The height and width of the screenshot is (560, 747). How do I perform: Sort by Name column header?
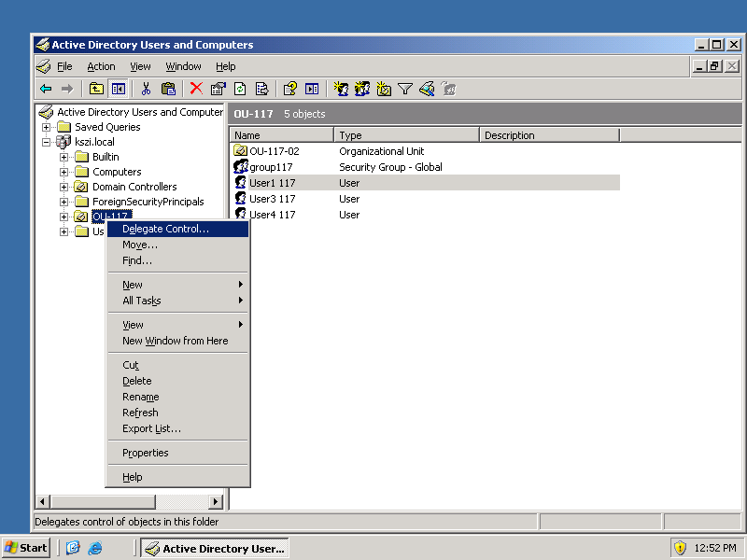[282, 135]
